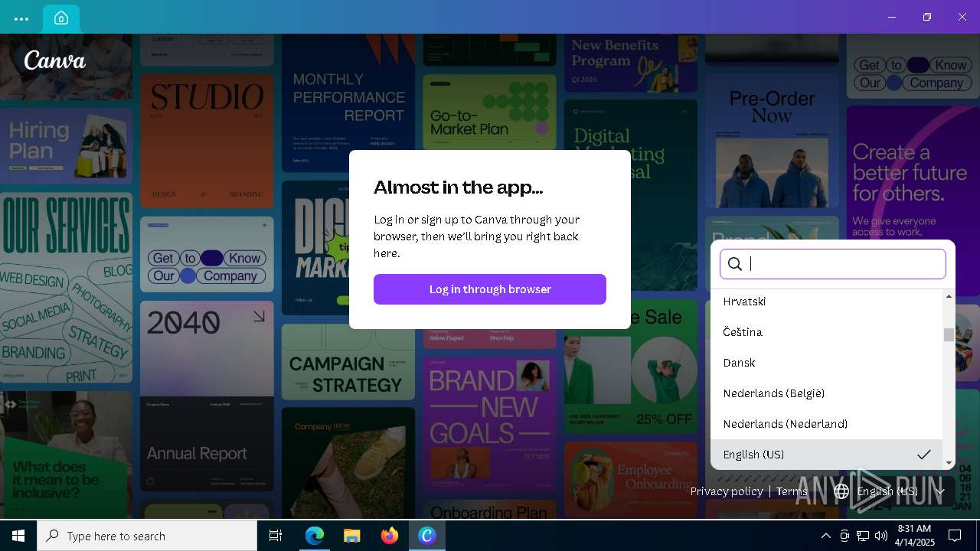Click scroll up arrow of language list
The image size is (980, 551).
point(949,296)
